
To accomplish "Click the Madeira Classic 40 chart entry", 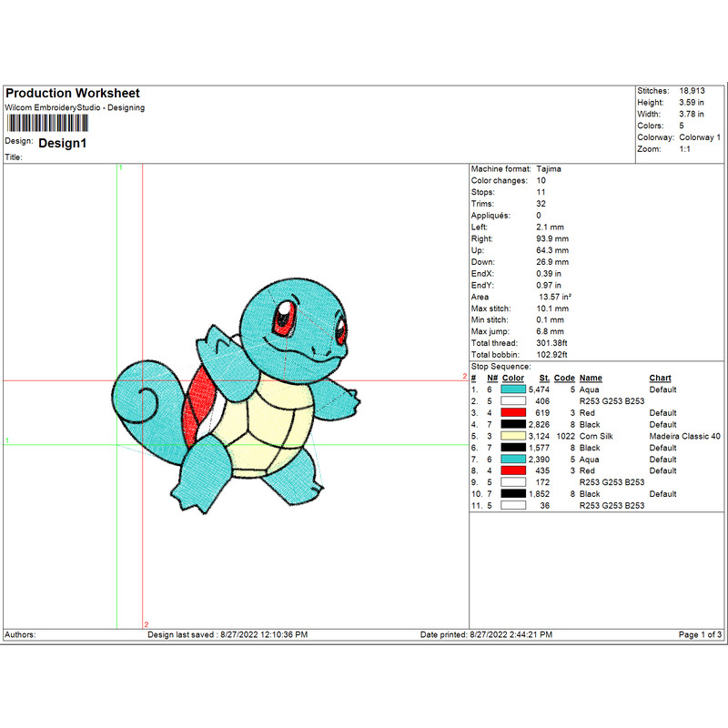I will point(684,436).
